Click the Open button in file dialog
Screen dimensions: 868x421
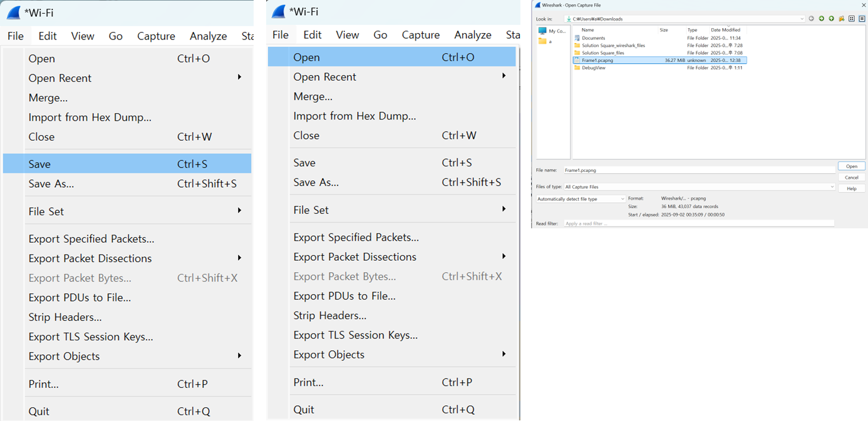point(852,166)
